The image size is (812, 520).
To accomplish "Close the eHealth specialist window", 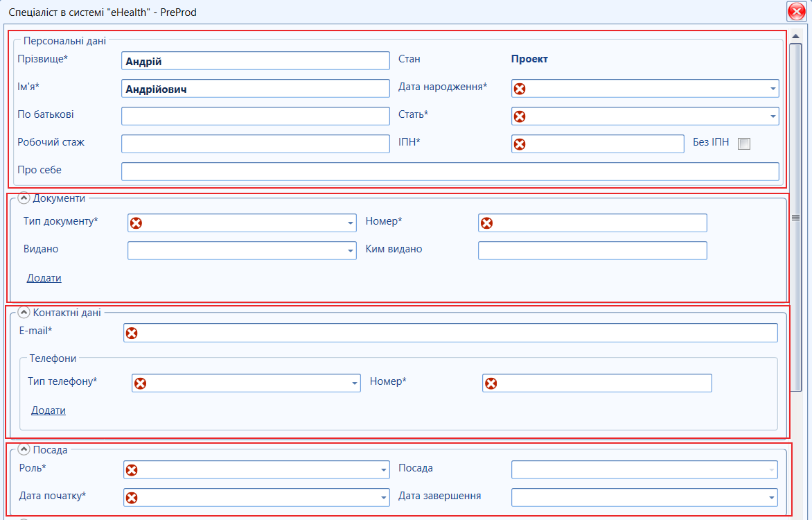I will point(796,11).
